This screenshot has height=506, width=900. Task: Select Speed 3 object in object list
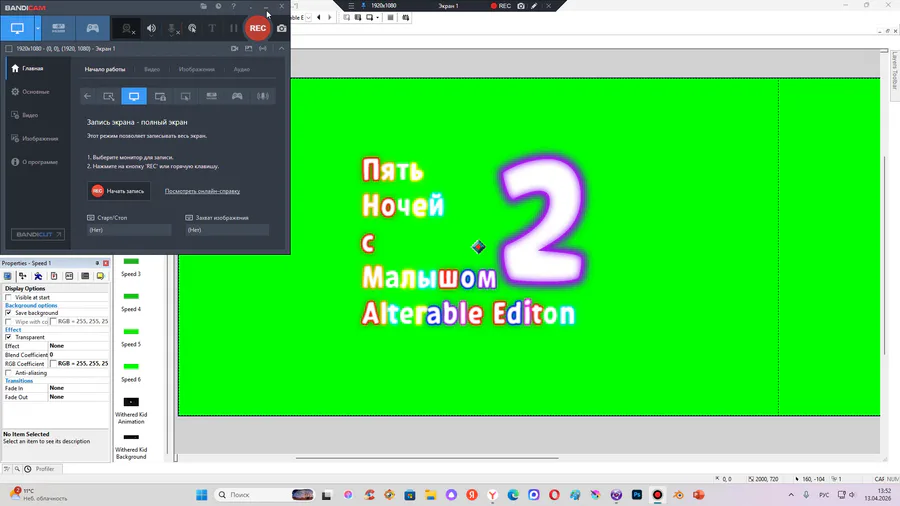(x=131, y=267)
